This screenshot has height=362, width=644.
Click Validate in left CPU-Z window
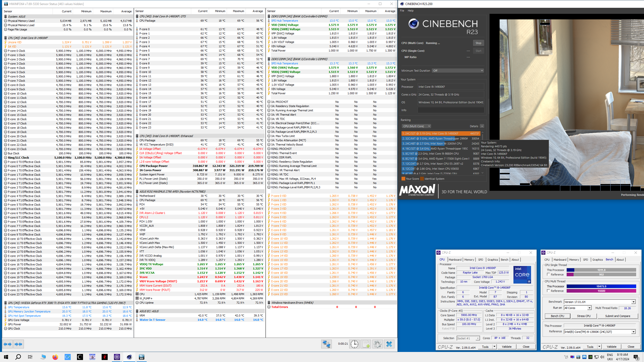(507, 347)
